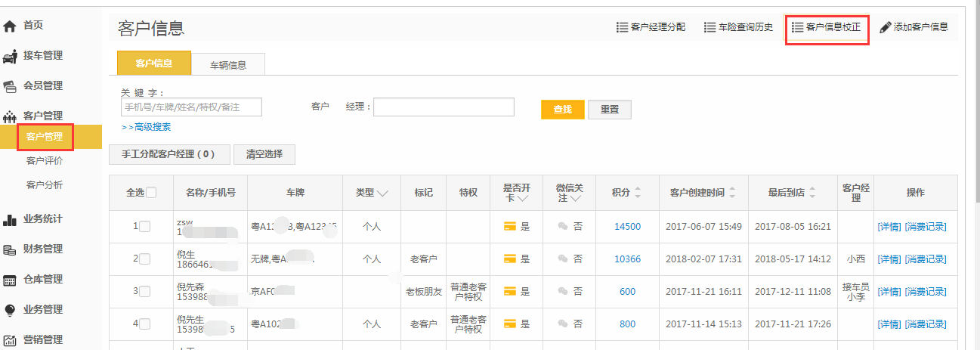Image resolution: width=980 pixels, height=350 pixels.
Task: Click the car reception management icon
Action: tap(10, 56)
